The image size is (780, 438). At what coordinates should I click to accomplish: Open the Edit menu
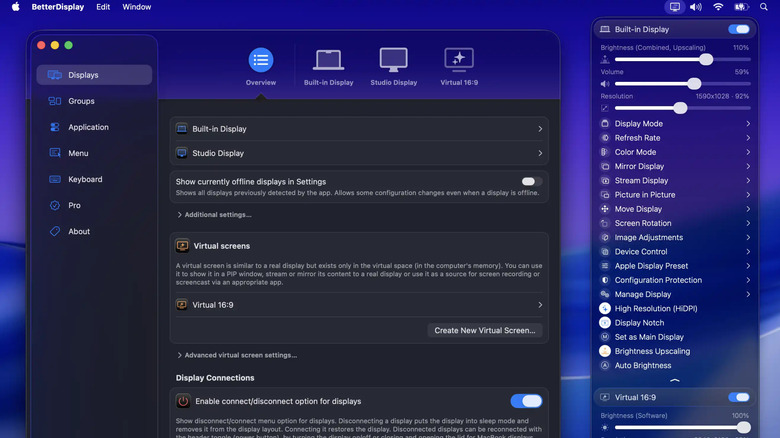pos(103,7)
